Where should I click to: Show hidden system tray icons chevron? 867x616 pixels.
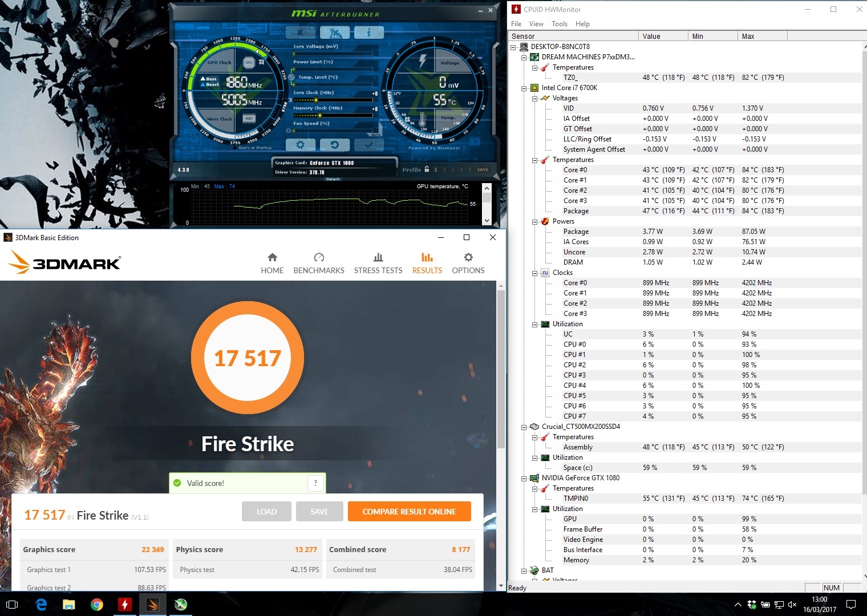738,605
